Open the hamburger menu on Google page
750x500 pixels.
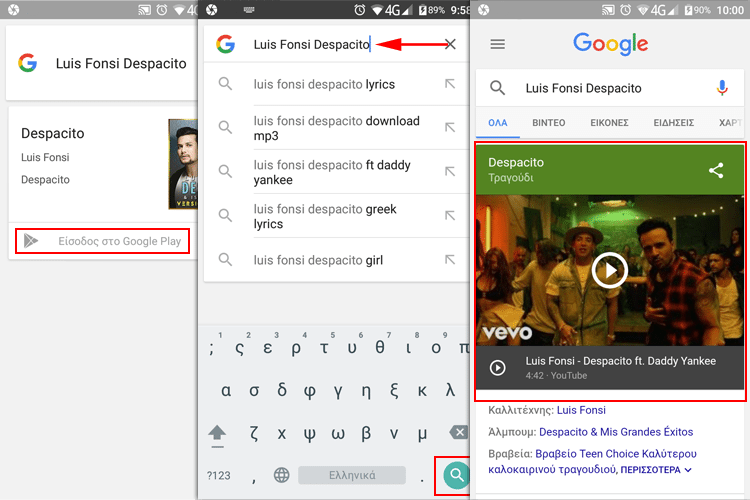click(497, 44)
